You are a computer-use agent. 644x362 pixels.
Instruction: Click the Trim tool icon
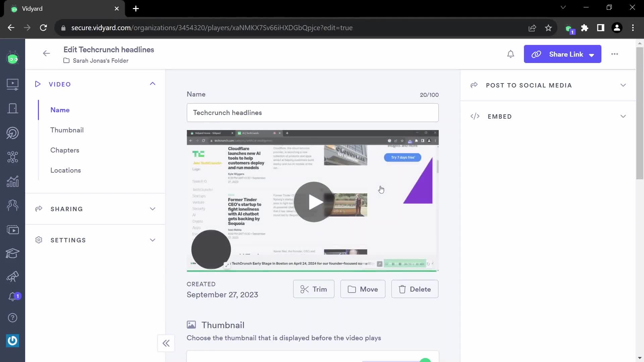304,289
